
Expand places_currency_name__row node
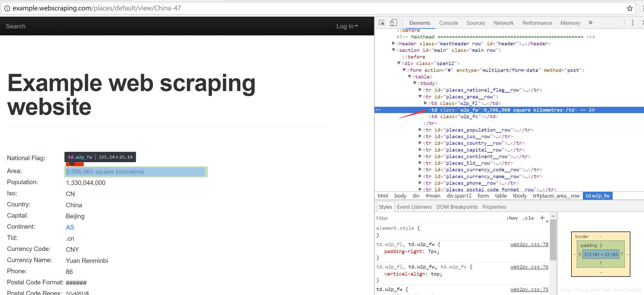[x=420, y=176]
